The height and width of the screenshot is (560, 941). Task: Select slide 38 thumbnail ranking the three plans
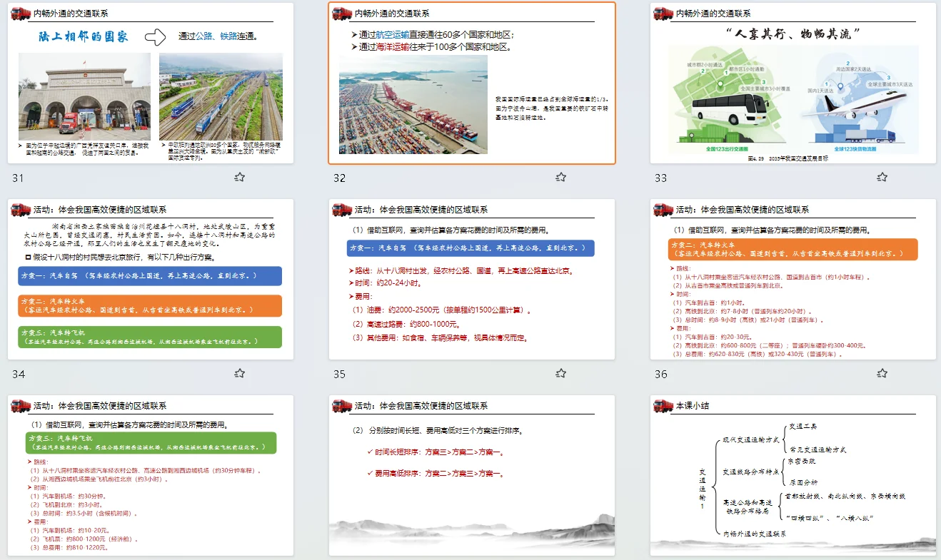472,475
